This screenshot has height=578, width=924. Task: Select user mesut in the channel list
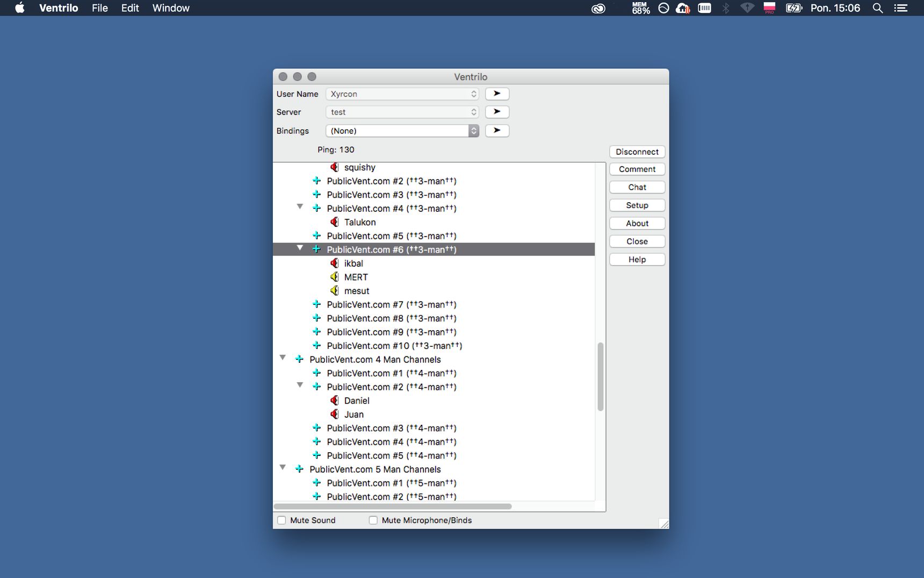(x=357, y=291)
